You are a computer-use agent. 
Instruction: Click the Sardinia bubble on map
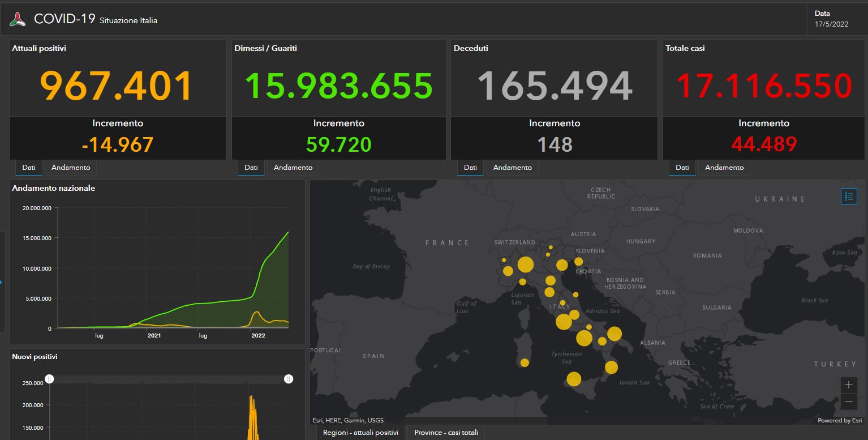coord(525,362)
